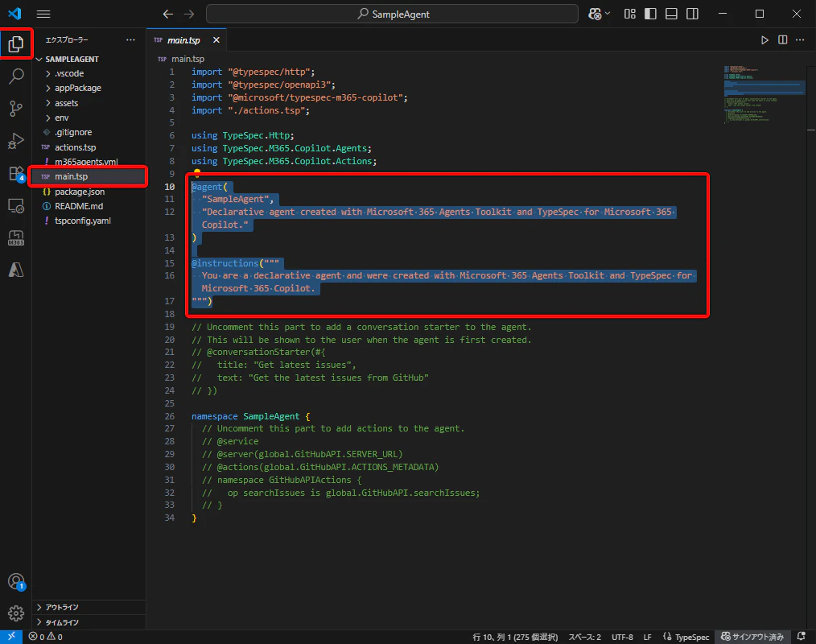Image resolution: width=816 pixels, height=644 pixels.
Task: Open Copilot サインアウト済み status item
Action: 752,637
